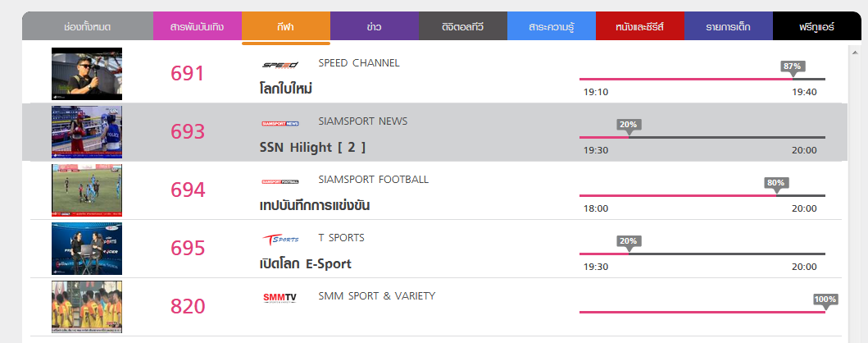Open the Siamsport News video thumbnail
This screenshot has height=343, width=868.
(x=87, y=132)
